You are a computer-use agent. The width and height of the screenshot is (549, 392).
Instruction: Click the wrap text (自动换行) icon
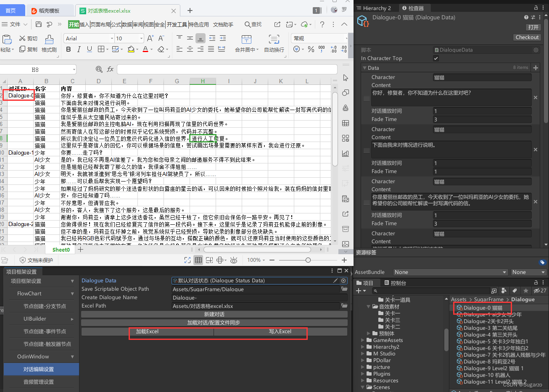tap(274, 39)
